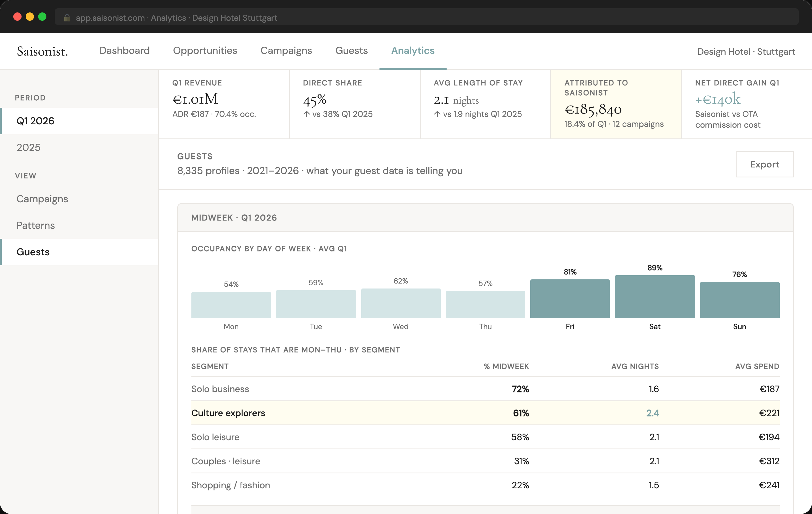Click the Solo business segment row
The width and height of the screenshot is (812, 514).
(x=405, y=389)
